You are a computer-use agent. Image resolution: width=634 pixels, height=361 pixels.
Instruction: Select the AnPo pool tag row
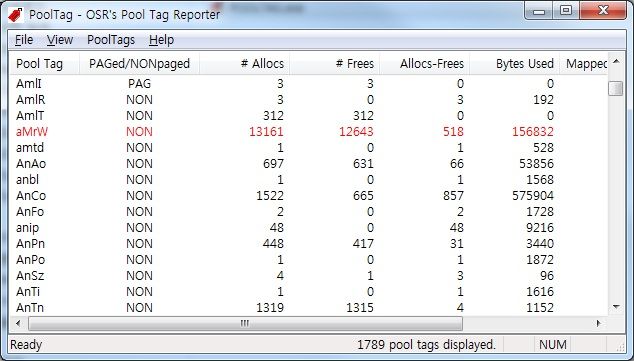[x=309, y=260]
